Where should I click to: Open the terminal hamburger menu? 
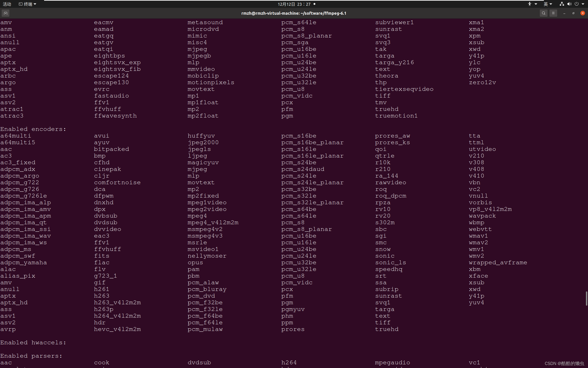(553, 13)
